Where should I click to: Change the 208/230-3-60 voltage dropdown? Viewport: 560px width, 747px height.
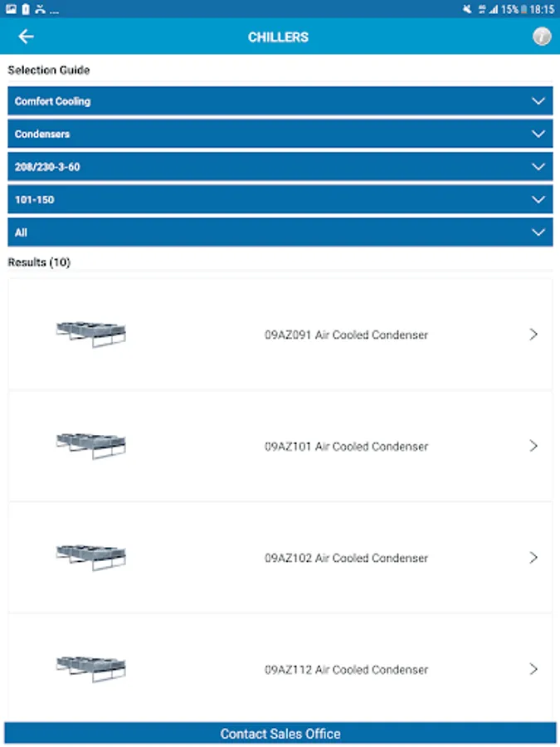[x=280, y=167]
